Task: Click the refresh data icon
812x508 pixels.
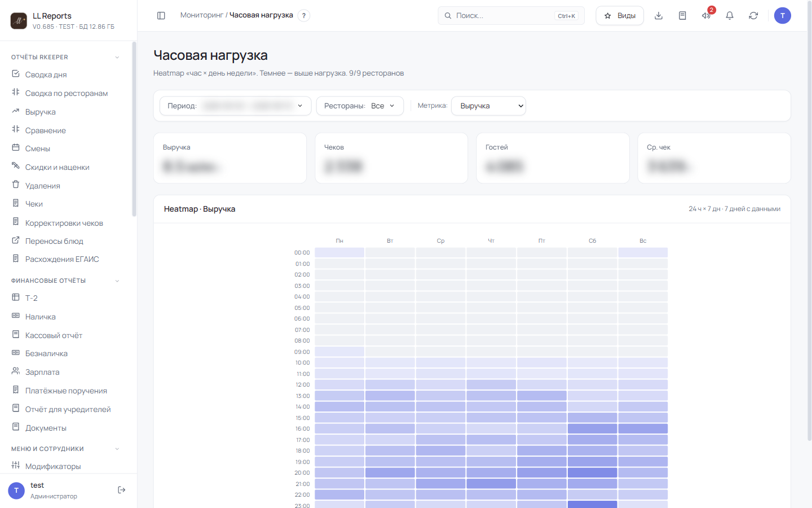Action: [x=753, y=16]
